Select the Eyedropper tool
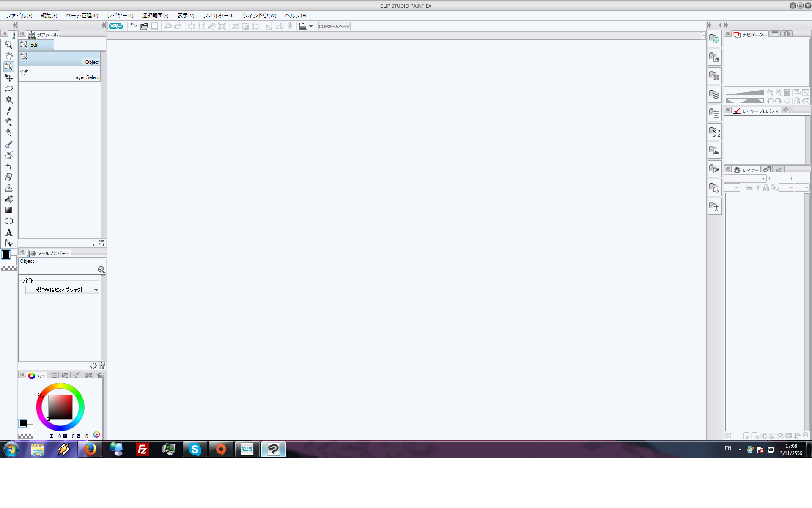This screenshot has height=508, width=812. tap(8, 111)
